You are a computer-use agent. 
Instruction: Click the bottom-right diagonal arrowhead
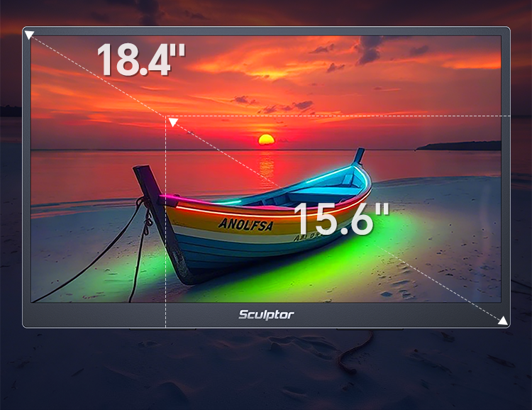point(502,321)
